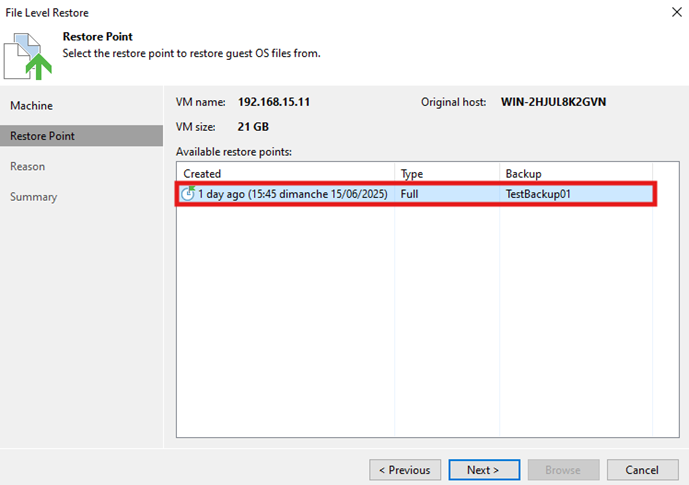The height and width of the screenshot is (485, 689).
Task: Open the Reason wizard step
Action: point(27,166)
